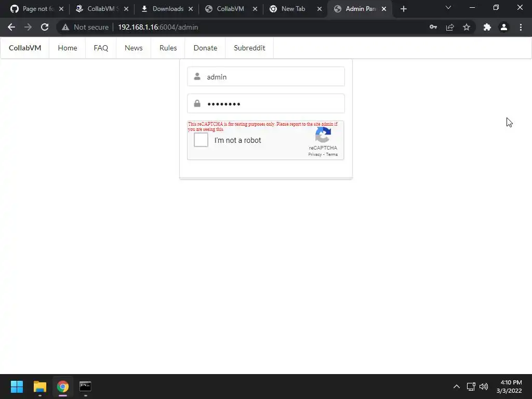Viewport: 532px width, 399px height.
Task: Click the GitHub favicon on first tab
Action: point(14,9)
